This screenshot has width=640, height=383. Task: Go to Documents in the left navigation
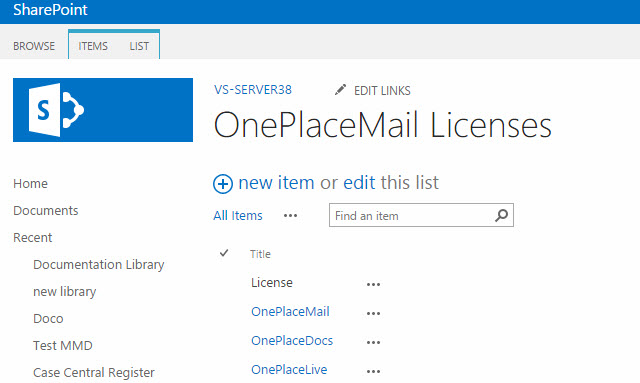click(46, 211)
